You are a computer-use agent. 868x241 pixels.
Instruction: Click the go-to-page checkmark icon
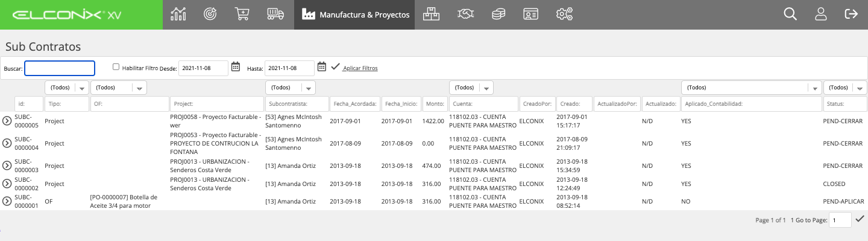coord(860,219)
